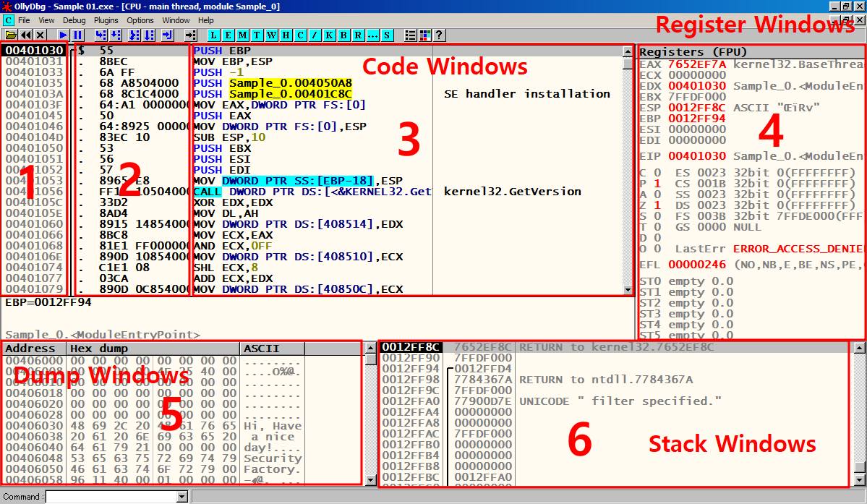The height and width of the screenshot is (504, 867).
Task: Open the Log window (L button)
Action: click(214, 35)
